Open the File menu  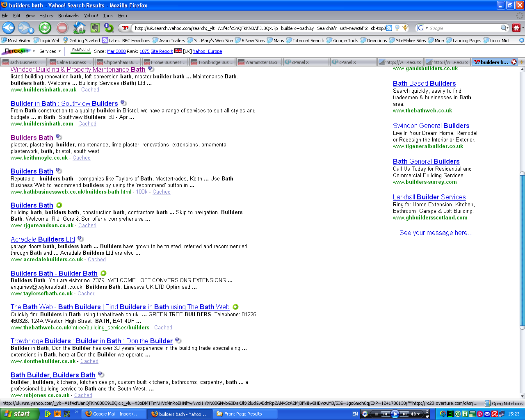pyautogui.click(x=5, y=16)
